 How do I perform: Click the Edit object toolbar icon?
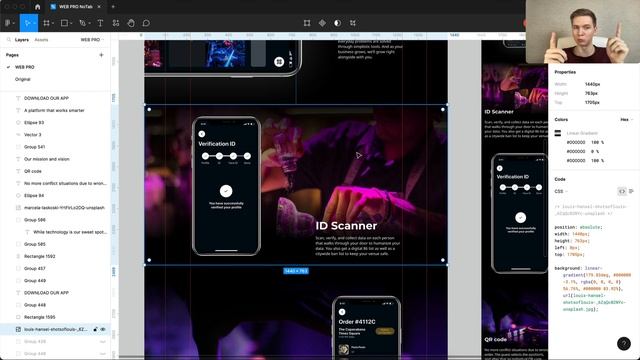[x=307, y=23]
